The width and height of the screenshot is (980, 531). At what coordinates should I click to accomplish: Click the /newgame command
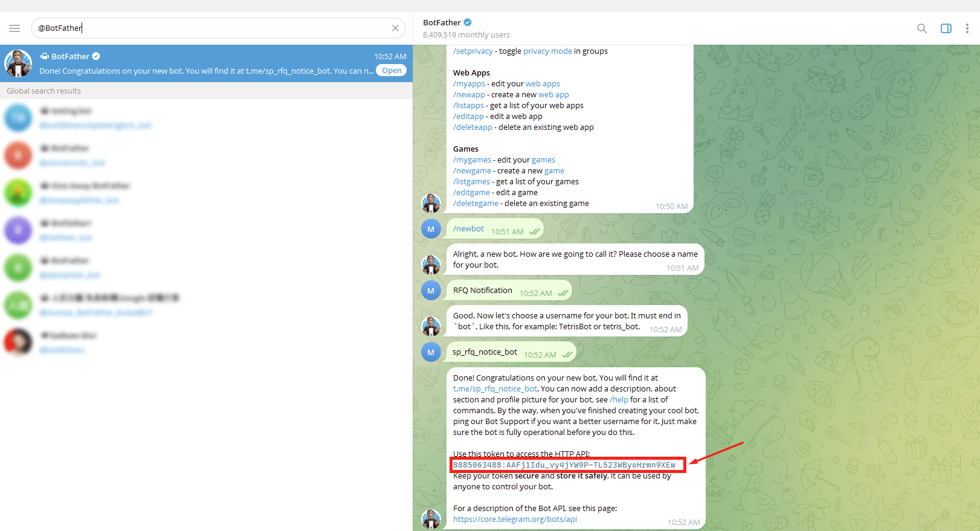[x=472, y=171]
